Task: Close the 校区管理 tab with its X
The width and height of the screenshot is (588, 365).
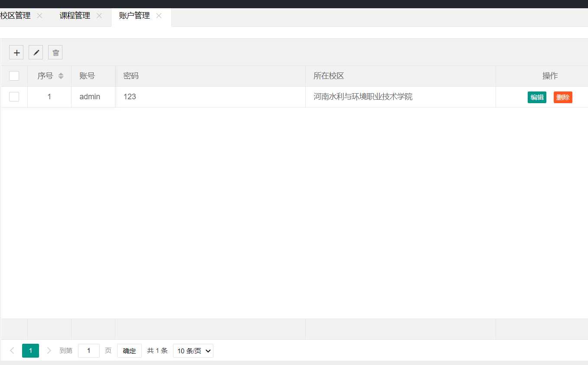Action: (39, 16)
